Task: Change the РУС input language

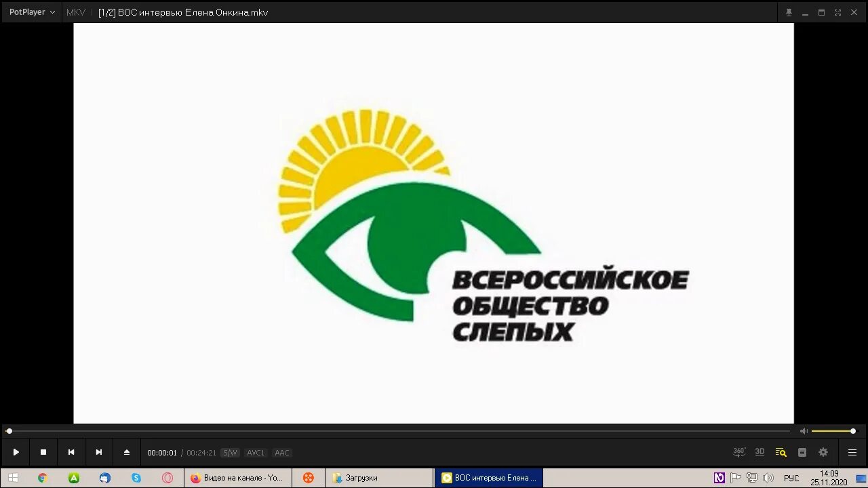Action: coord(791,479)
